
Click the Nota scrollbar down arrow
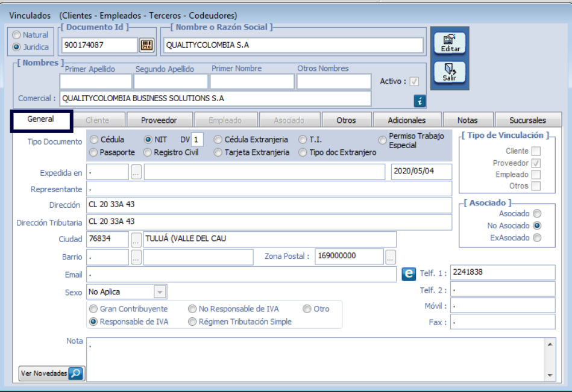click(x=550, y=375)
